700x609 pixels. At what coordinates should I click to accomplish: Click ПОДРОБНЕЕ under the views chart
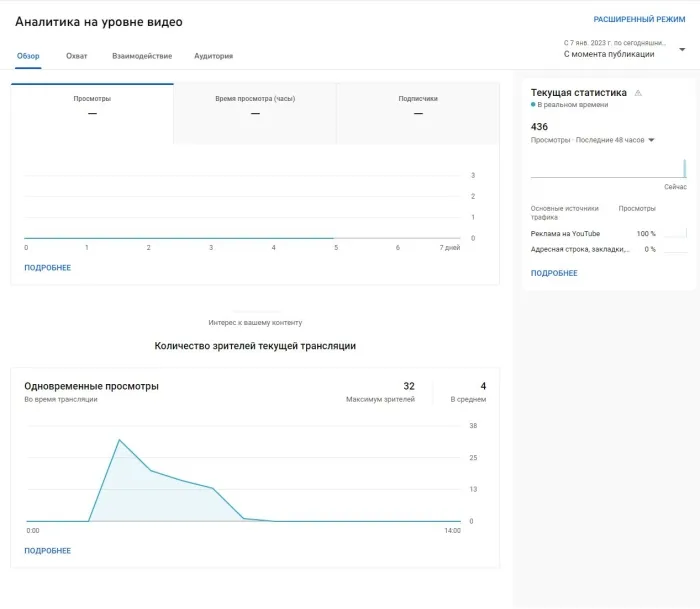(47, 267)
